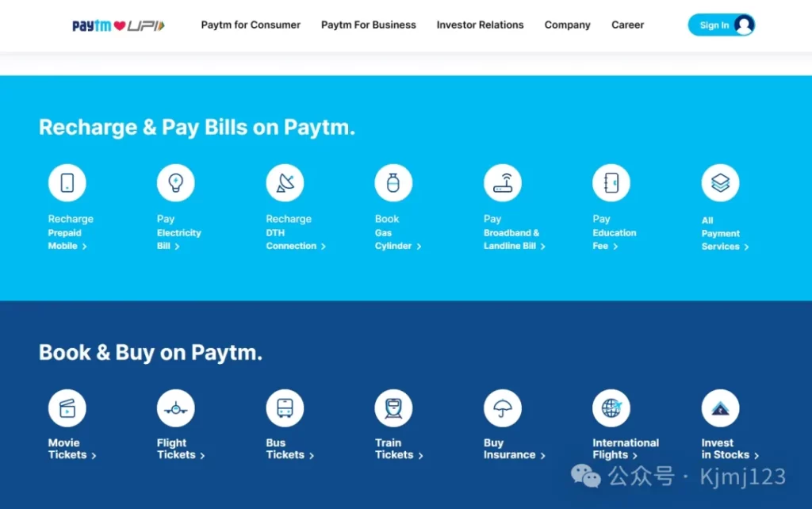Open the Paytm for Consumer menu

pos(251,25)
